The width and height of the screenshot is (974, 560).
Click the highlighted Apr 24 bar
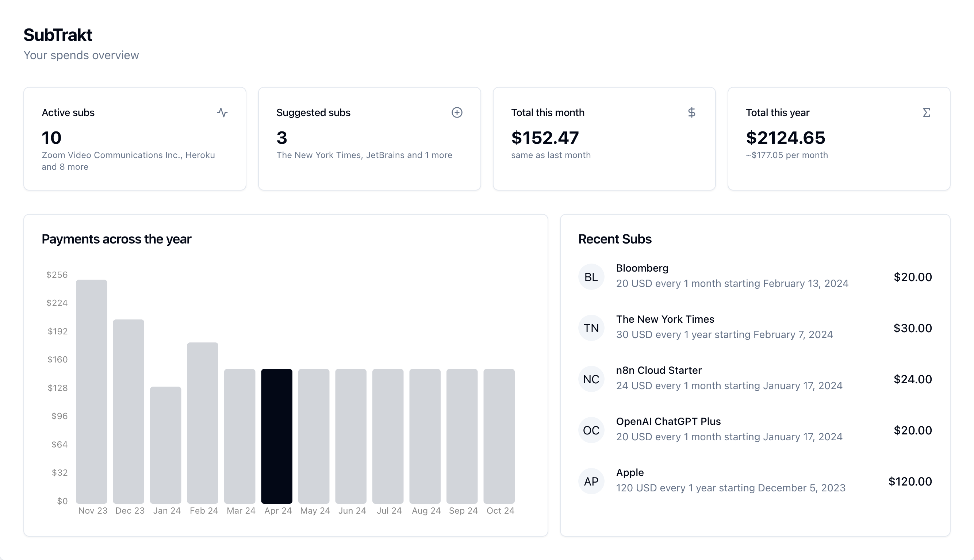pos(276,436)
